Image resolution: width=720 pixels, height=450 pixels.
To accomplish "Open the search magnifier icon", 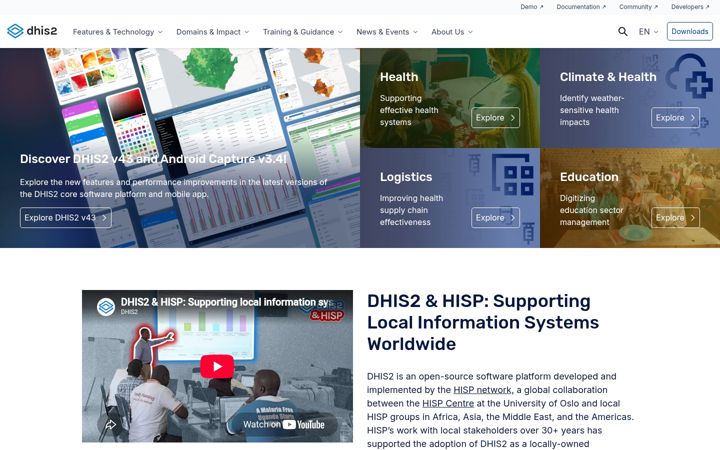I will (x=623, y=32).
